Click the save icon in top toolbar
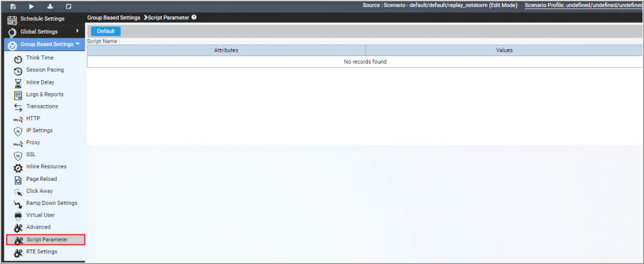Image resolution: width=644 pixels, height=264 pixels. coord(13,6)
